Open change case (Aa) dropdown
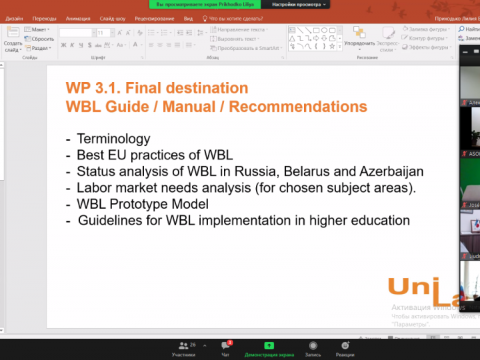480x360 pixels. (x=120, y=45)
